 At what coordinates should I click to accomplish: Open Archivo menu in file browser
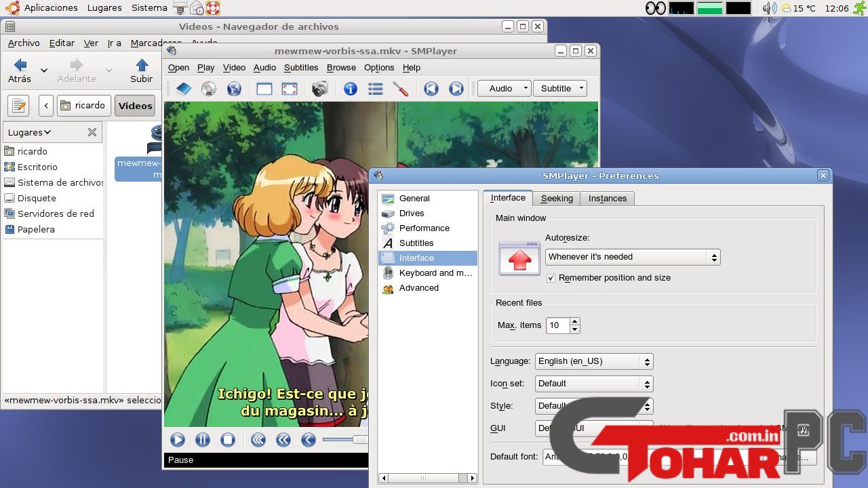[24, 43]
